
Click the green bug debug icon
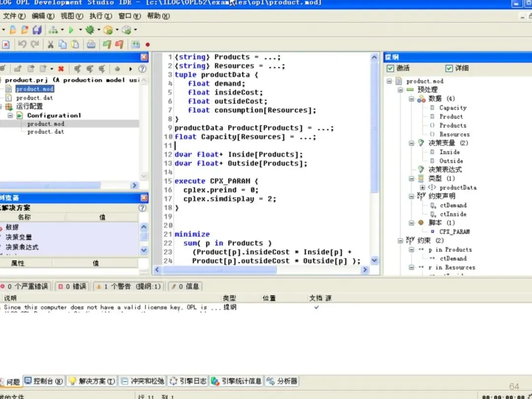click(x=90, y=30)
